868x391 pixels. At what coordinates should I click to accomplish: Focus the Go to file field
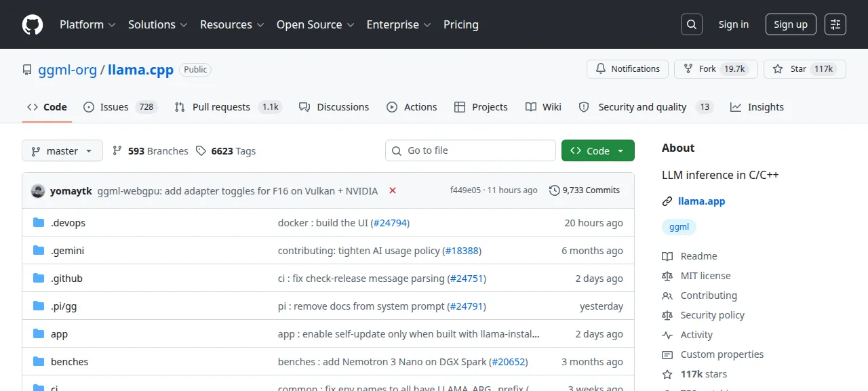pos(471,150)
